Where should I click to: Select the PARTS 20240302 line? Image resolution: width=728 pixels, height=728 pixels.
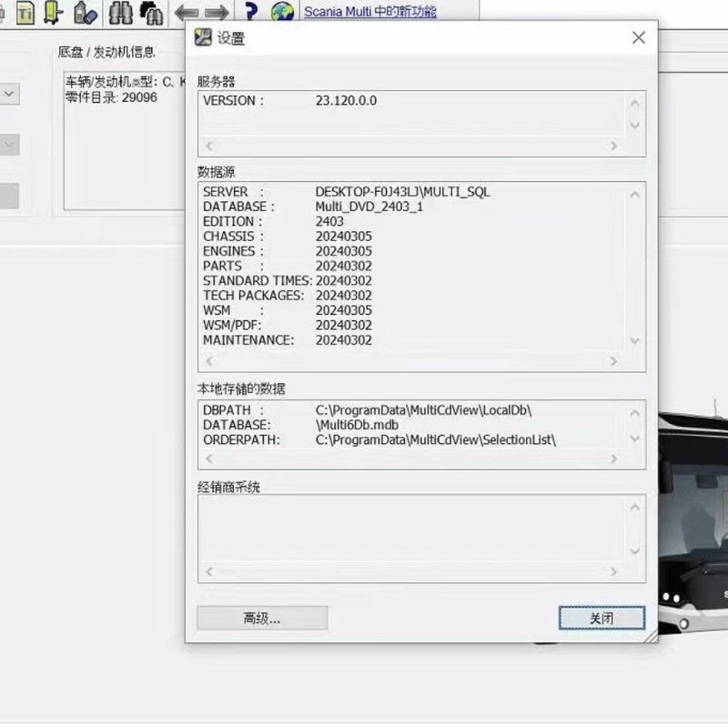coord(288,266)
